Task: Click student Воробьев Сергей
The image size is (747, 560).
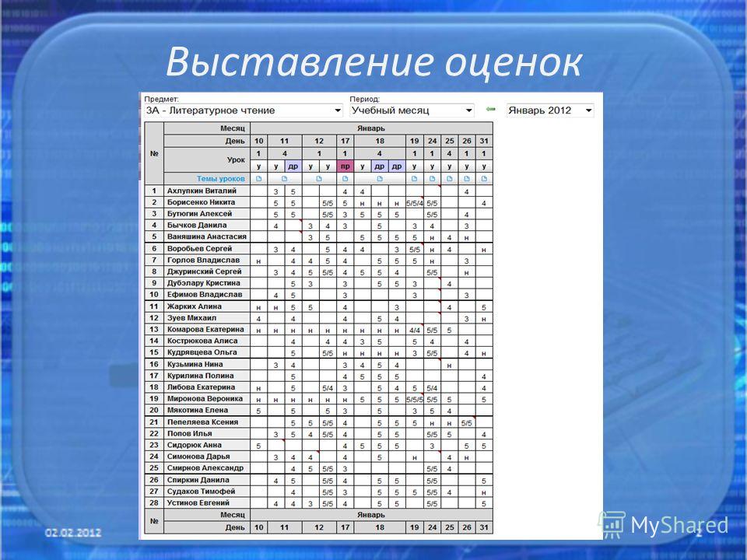Action: point(199,248)
